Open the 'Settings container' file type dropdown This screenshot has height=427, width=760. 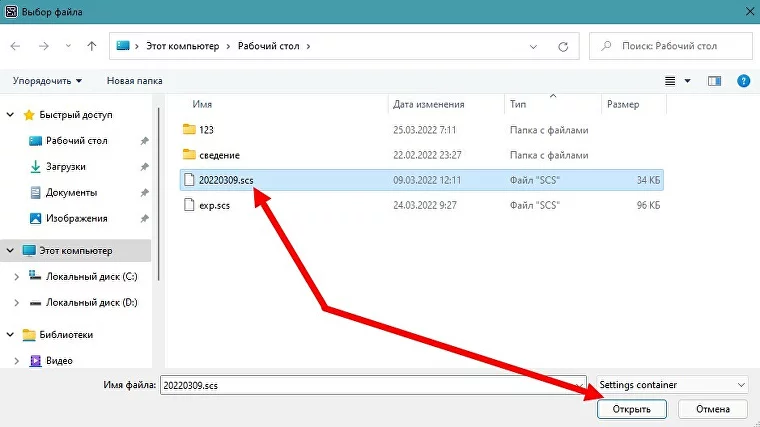click(672, 385)
